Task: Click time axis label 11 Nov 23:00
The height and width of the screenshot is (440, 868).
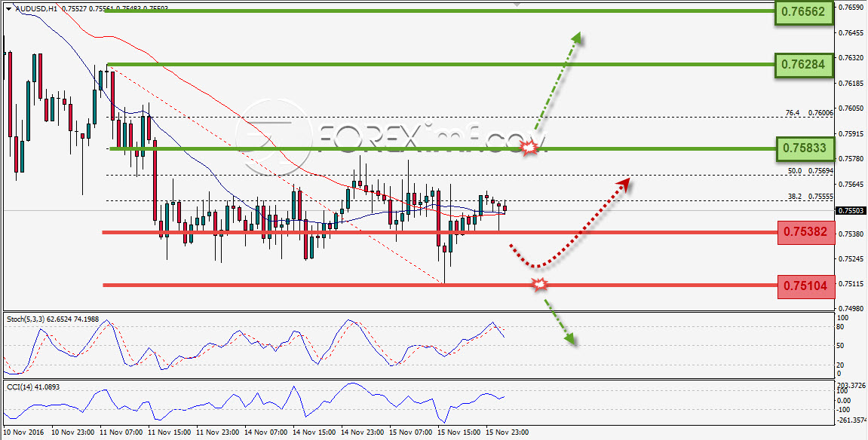Action: (218, 432)
